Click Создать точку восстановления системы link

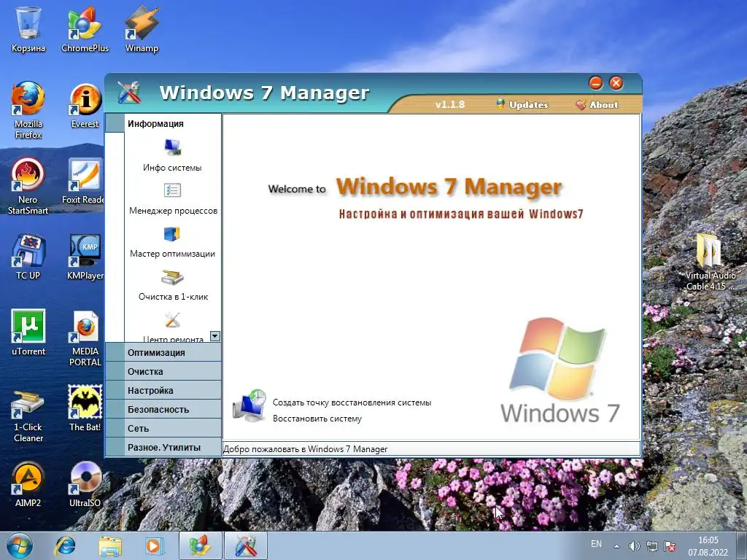[352, 402]
